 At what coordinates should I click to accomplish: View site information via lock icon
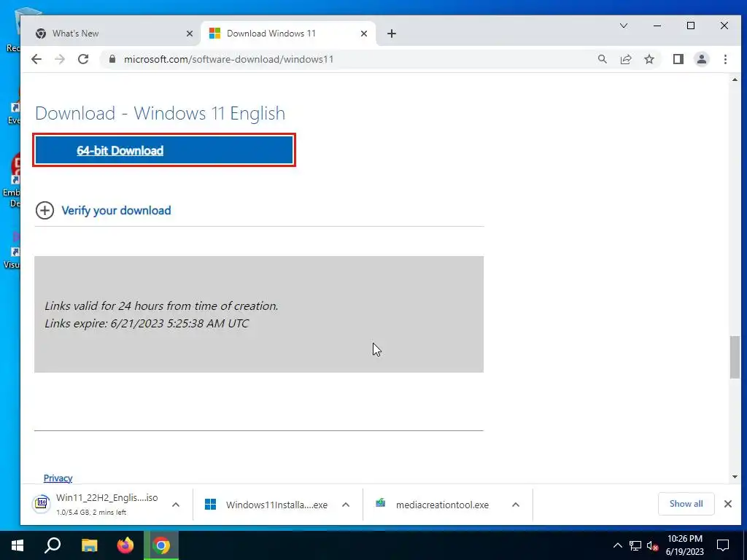[112, 59]
